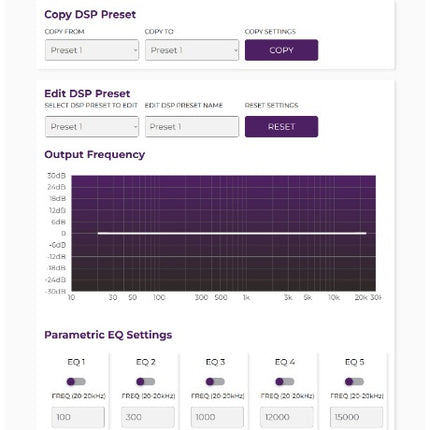Click the Edit DSP Preset Name field
The width and height of the screenshot is (430, 430).
[x=192, y=127]
